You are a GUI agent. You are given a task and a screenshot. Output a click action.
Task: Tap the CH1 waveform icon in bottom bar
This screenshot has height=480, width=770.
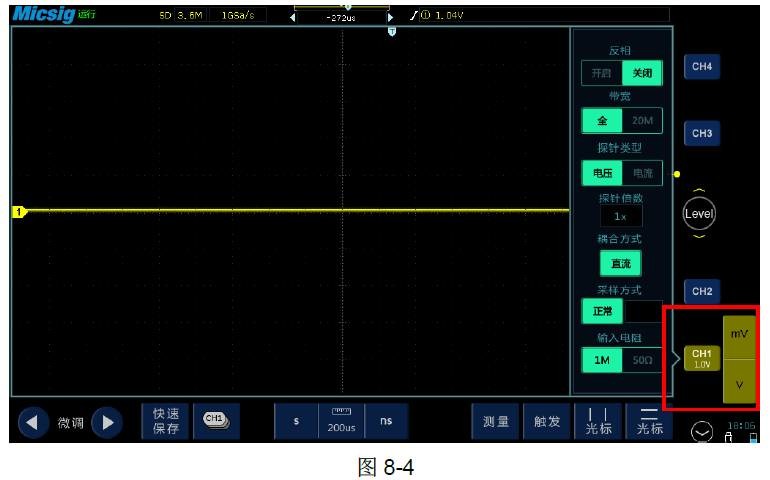(215, 421)
